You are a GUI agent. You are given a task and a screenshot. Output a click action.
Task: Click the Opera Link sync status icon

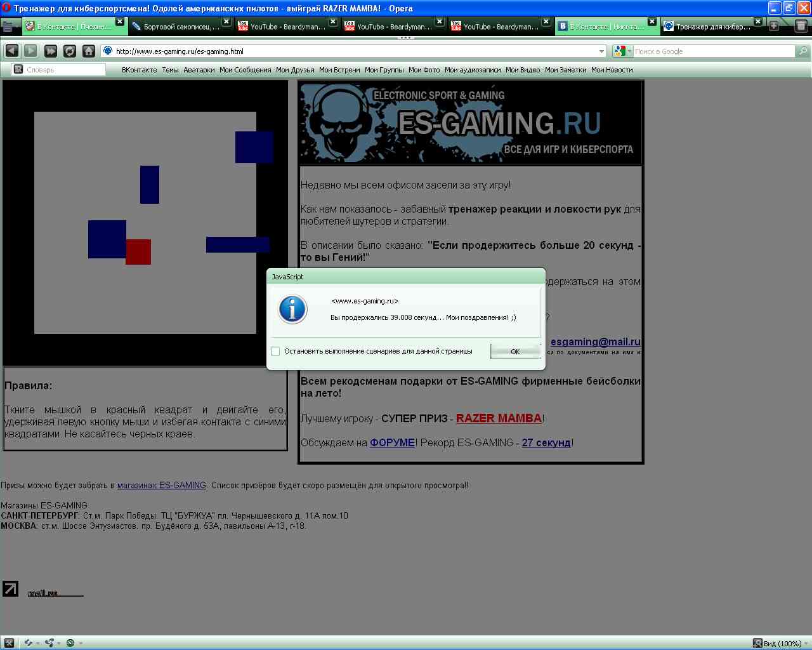(28, 642)
